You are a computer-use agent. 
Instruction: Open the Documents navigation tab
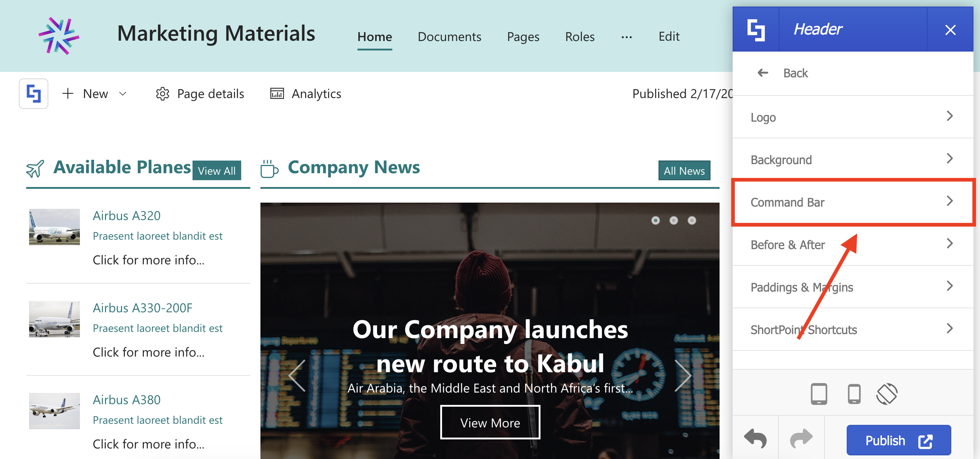pos(449,37)
